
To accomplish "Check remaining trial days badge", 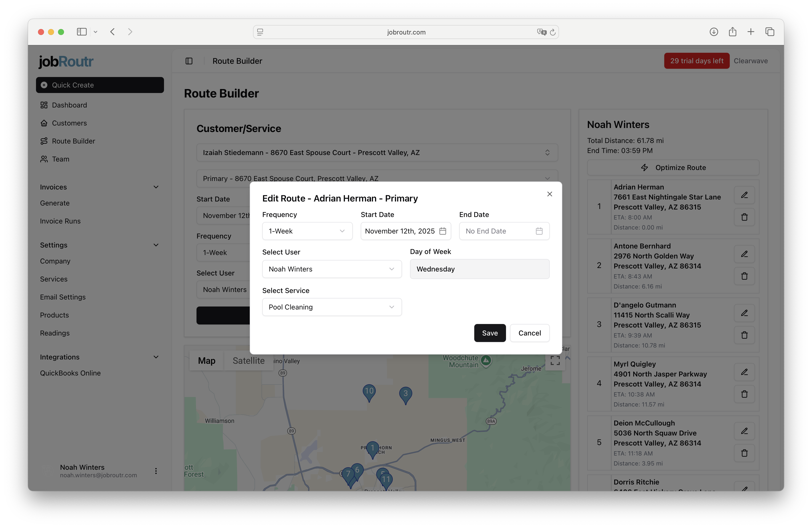I will [696, 61].
